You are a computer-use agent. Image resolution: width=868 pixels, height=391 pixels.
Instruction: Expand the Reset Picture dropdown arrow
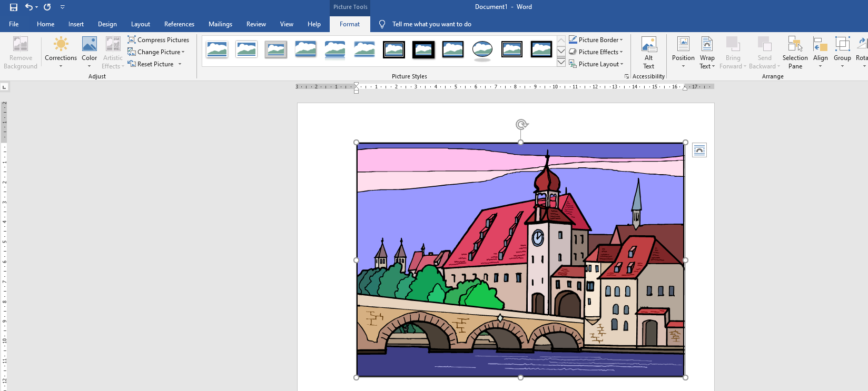(x=180, y=64)
